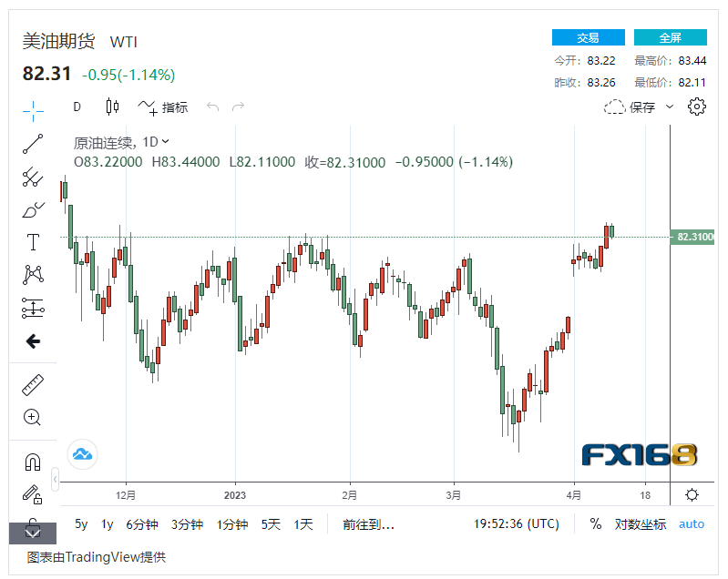The height and width of the screenshot is (579, 728).
Task: Choose the ruler measure tool
Action: pos(33,385)
